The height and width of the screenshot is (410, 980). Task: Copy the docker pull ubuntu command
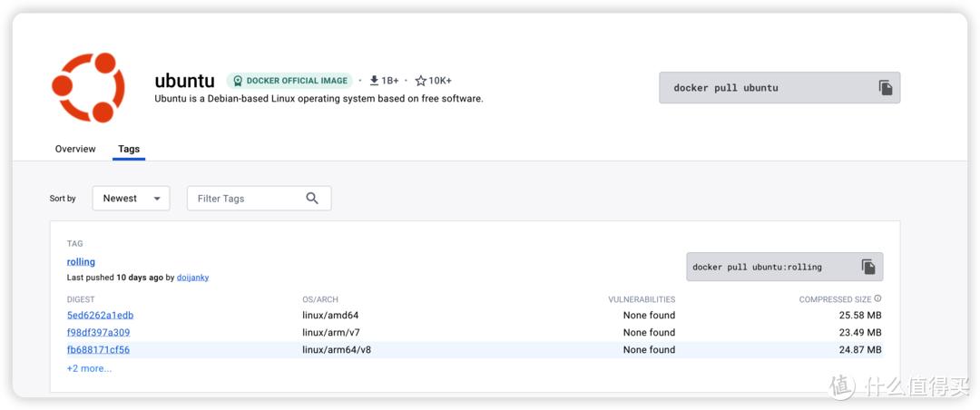pos(885,87)
